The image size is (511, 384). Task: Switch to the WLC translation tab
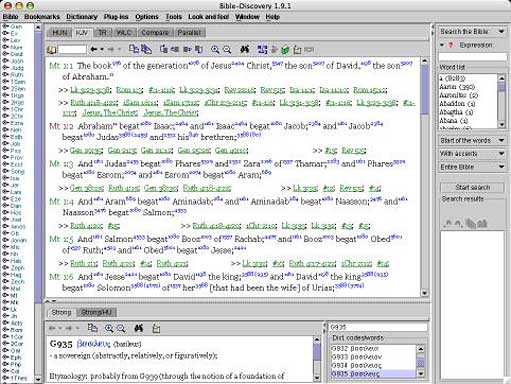[124, 33]
